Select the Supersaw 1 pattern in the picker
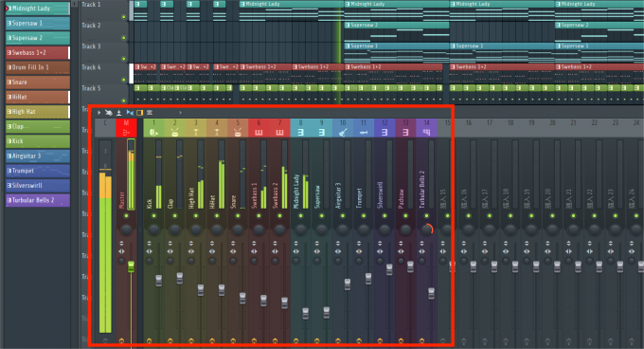 point(38,23)
